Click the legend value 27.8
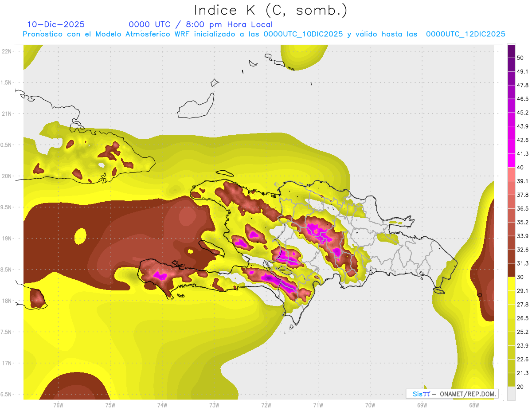 522,305
